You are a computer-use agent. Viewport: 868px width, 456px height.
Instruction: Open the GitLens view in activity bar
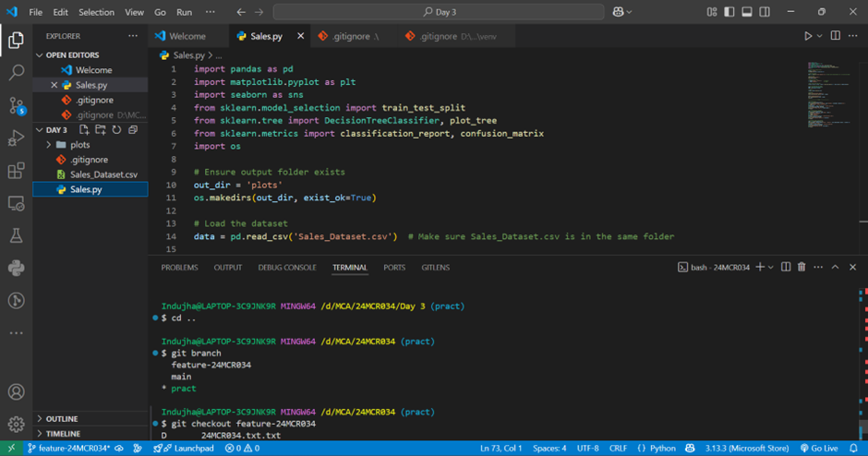pyautogui.click(x=16, y=301)
